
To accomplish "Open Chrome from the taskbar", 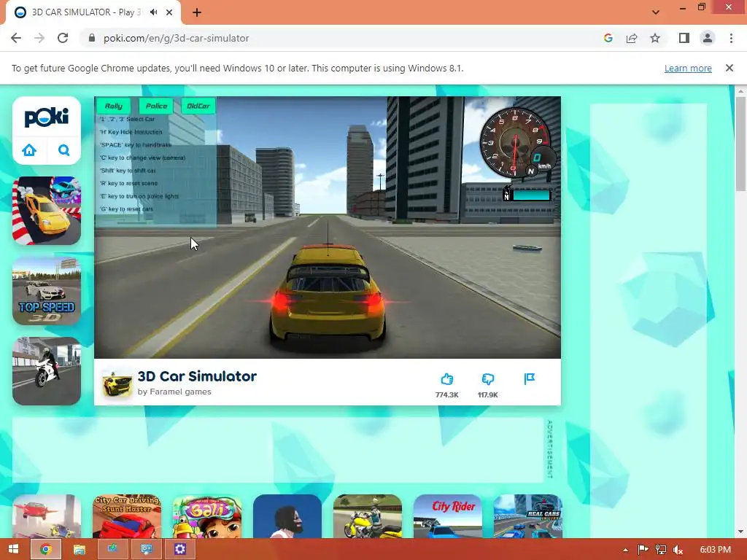I will 46,549.
